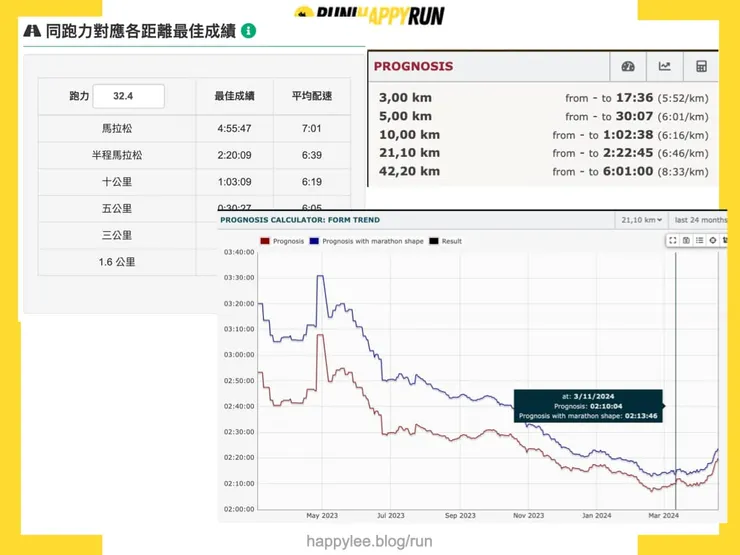Viewport: 740px width, 555px height.
Task: Click the 跑力 input field showing 32.4
Action: point(129,96)
